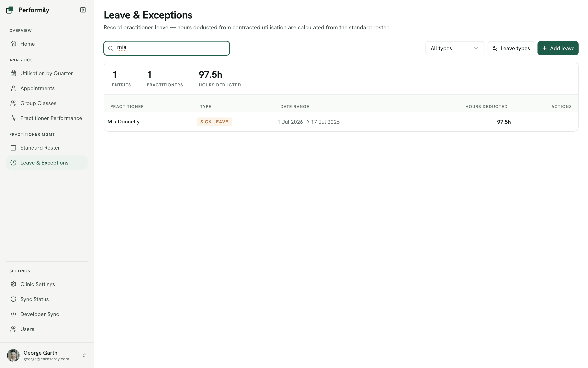Image resolution: width=588 pixels, height=368 pixels.
Task: Click the SICK LEAVE badge
Action: click(214, 122)
